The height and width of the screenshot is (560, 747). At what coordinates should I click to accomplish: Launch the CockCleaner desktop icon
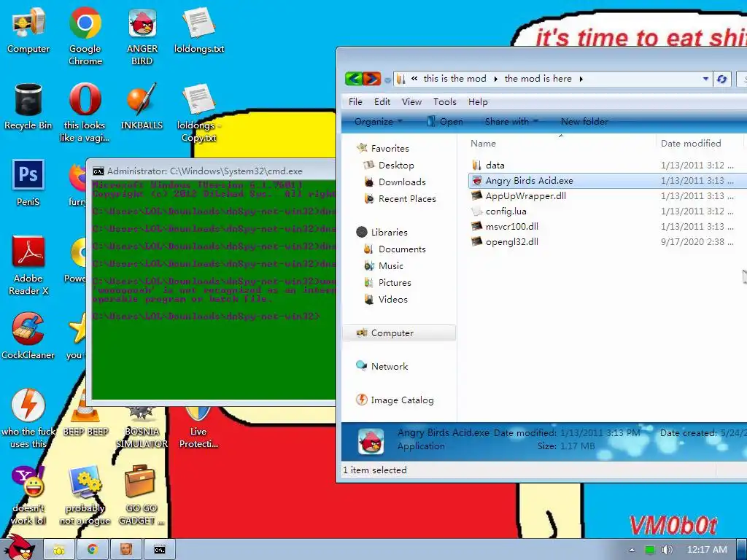coord(28,336)
